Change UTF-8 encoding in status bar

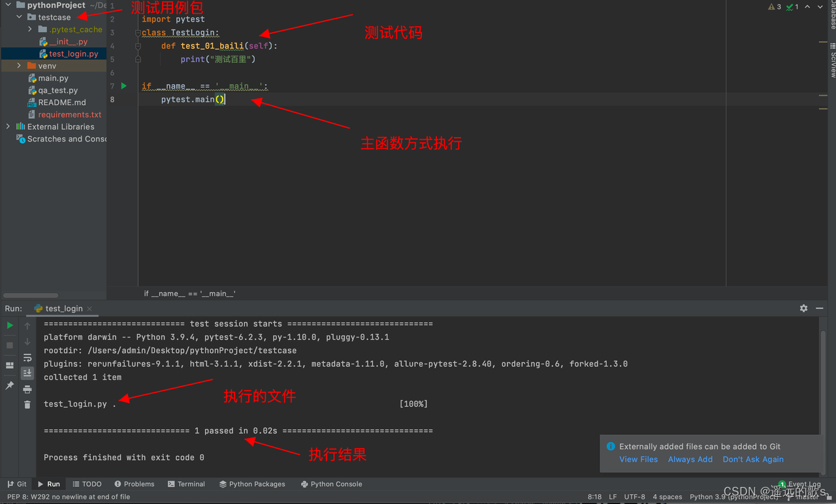tap(634, 497)
